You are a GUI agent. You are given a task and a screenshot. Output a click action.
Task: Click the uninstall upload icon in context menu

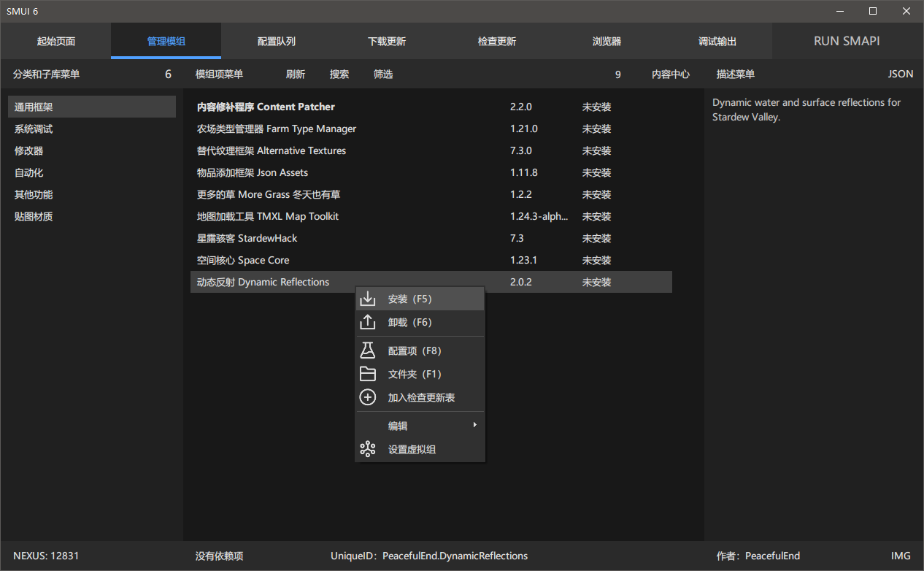click(368, 322)
